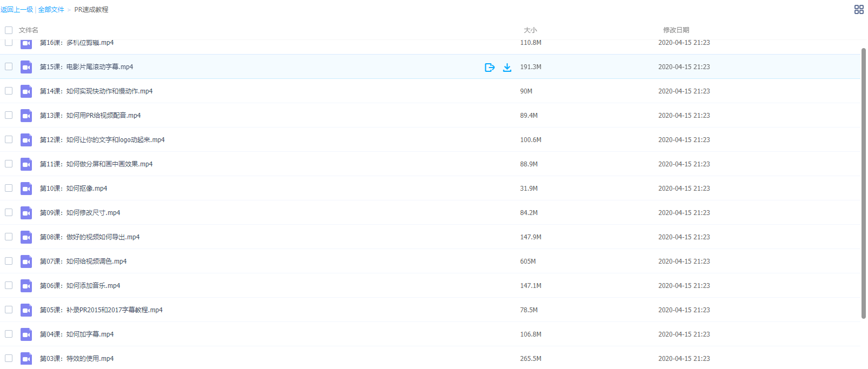Download the 第15课 电影片尾滚动字幕 file
The width and height of the screenshot is (868, 369).
[x=507, y=68]
